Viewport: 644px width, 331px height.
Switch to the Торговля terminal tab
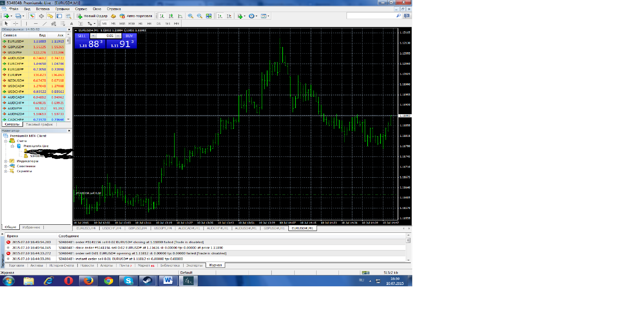pos(17,266)
